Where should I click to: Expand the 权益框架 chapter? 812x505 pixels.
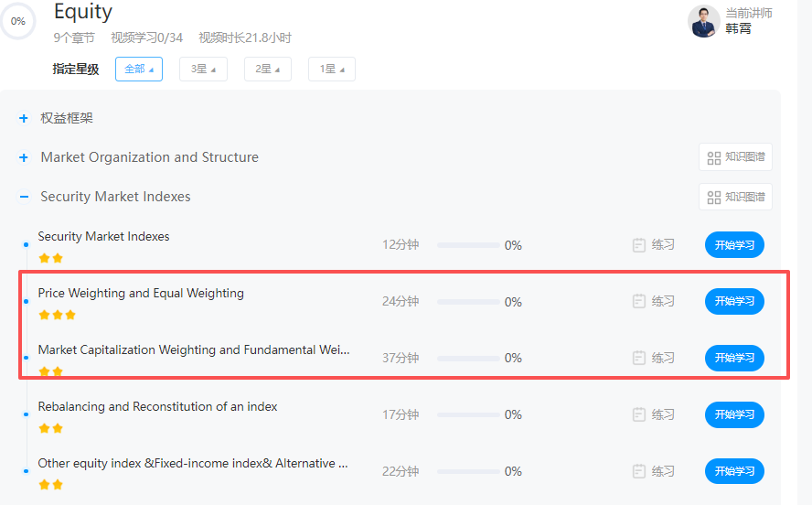[x=24, y=118]
